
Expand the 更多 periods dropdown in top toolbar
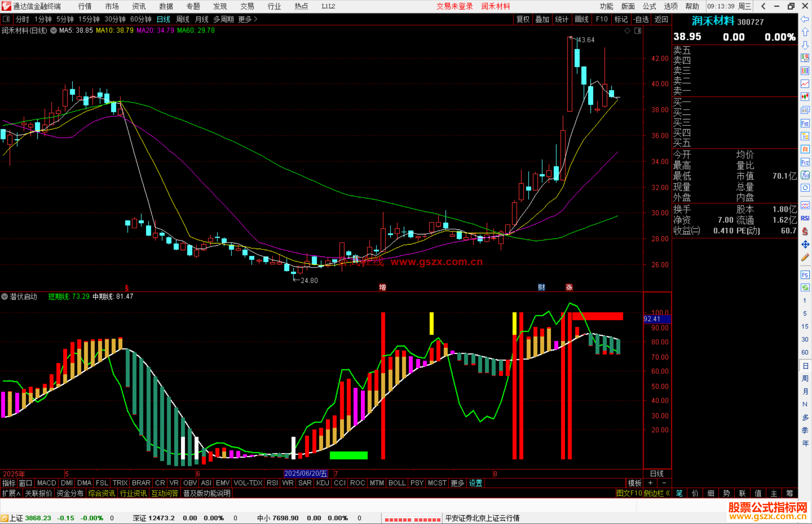click(x=248, y=19)
